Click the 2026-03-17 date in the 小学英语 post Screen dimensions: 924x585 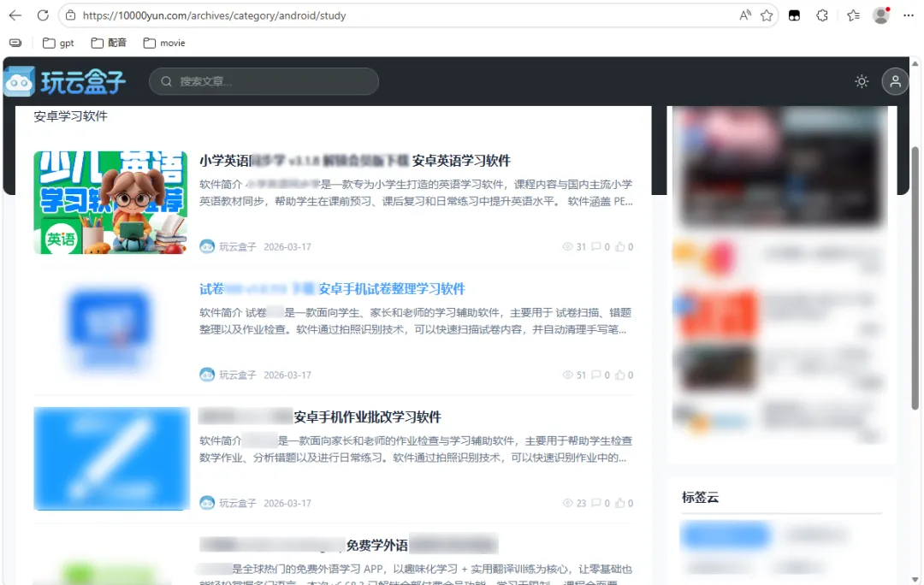287,247
